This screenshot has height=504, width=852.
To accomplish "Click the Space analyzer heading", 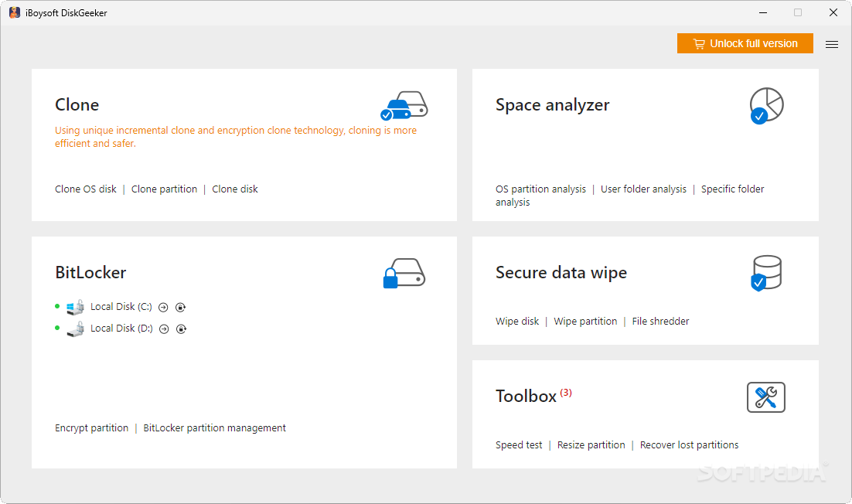I will click(552, 105).
